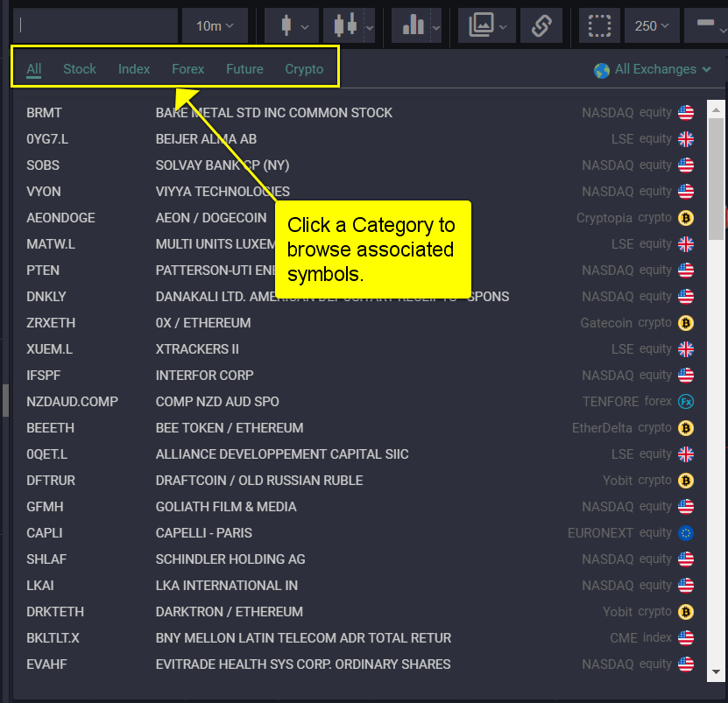The height and width of the screenshot is (703, 728).
Task: Click the Bitcoin icon on AEONDOGE row
Action: click(686, 218)
